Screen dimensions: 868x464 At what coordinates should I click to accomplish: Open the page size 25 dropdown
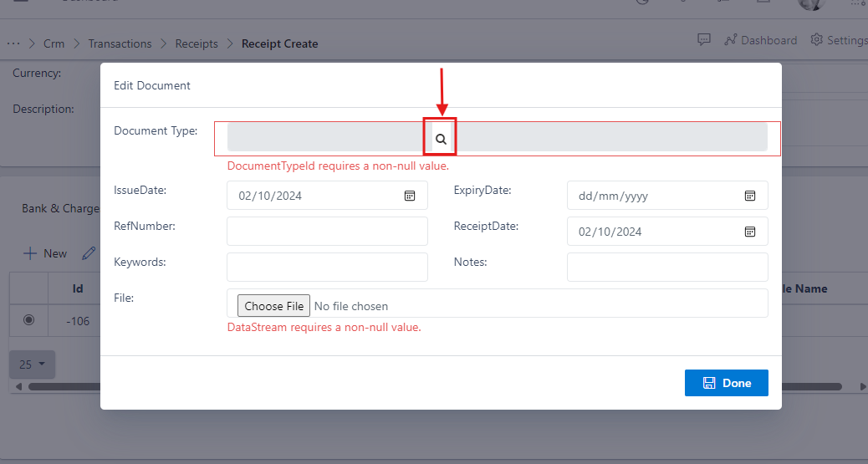32,365
